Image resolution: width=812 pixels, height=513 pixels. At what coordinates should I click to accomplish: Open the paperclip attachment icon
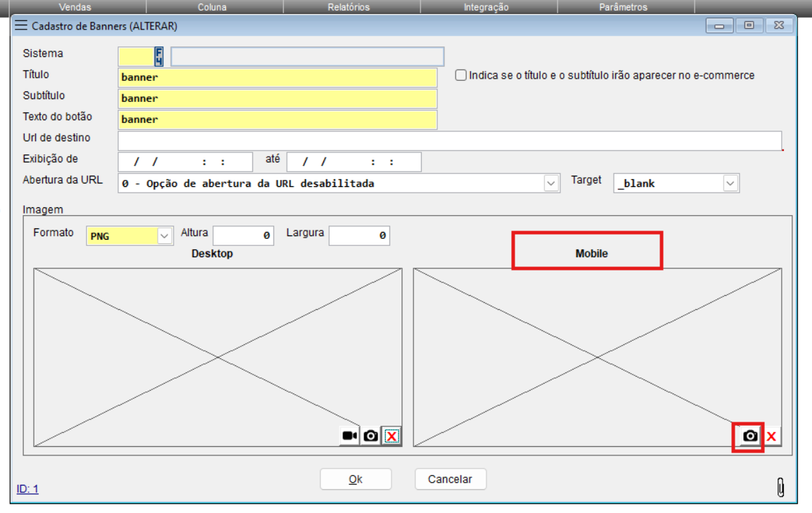pyautogui.click(x=780, y=487)
